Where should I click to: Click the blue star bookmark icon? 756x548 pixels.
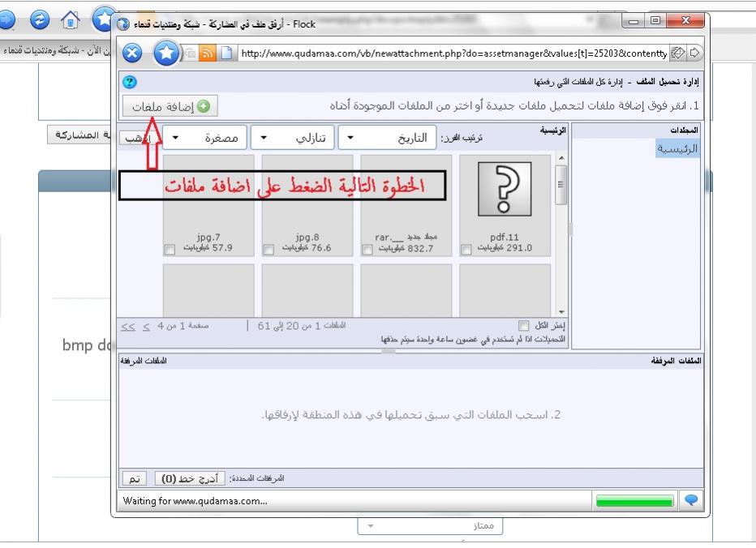pyautogui.click(x=166, y=54)
